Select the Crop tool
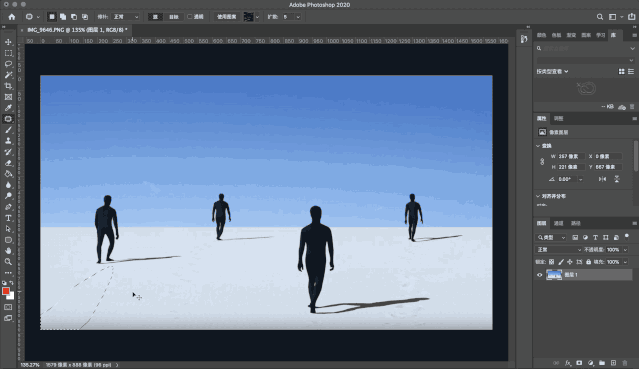Viewport: 639px width, 369px height. click(8, 86)
